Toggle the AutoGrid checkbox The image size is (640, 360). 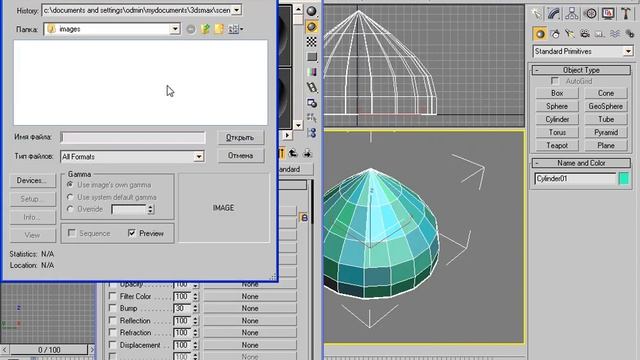pos(555,81)
